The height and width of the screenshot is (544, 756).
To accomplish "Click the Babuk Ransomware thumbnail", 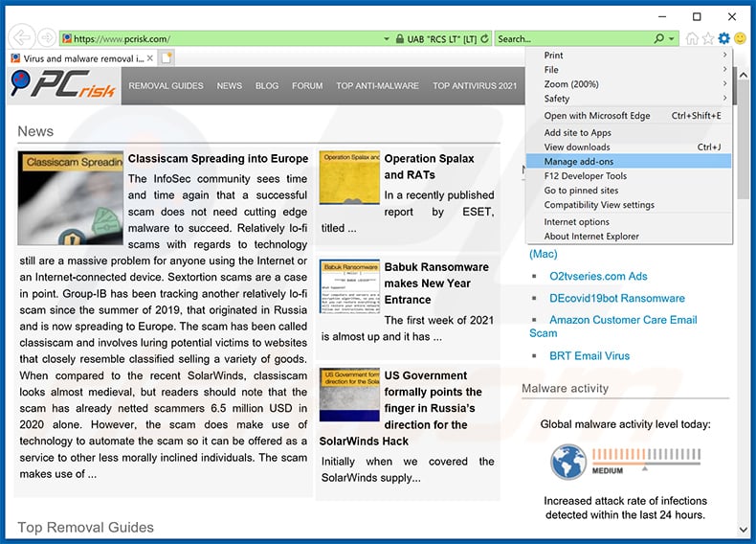I will coord(349,286).
